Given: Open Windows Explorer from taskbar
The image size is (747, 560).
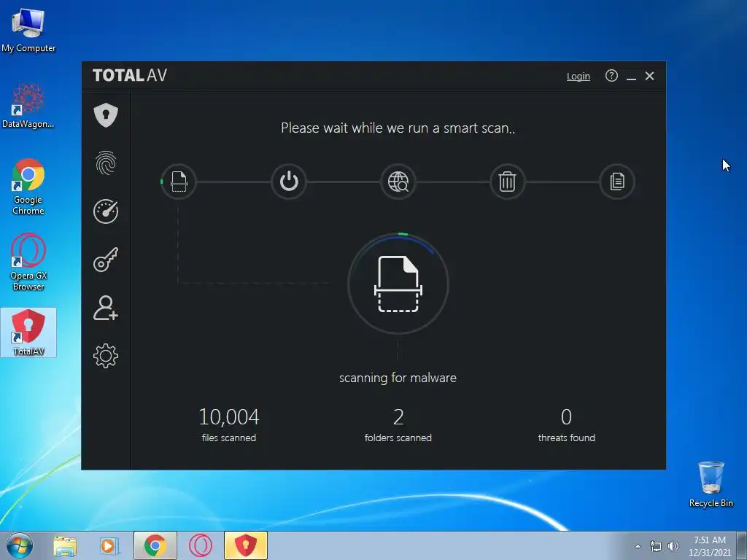Looking at the screenshot, I should click(65, 545).
